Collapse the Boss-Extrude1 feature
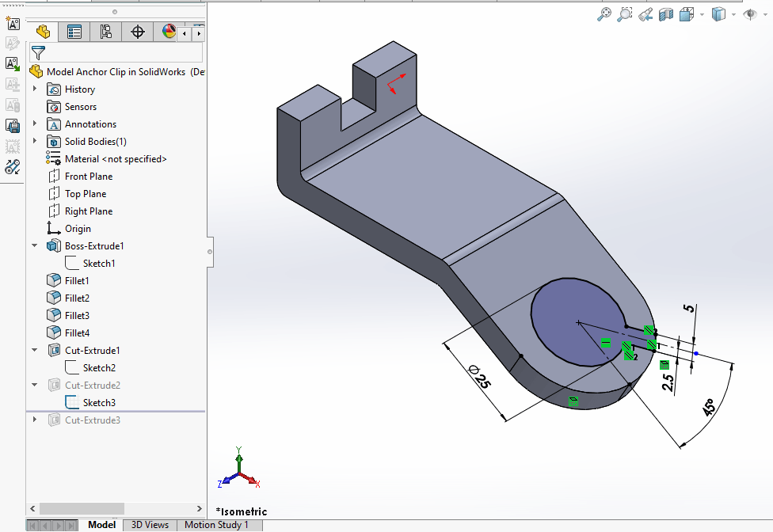Screen dimensions: 773x532 tap(33, 245)
